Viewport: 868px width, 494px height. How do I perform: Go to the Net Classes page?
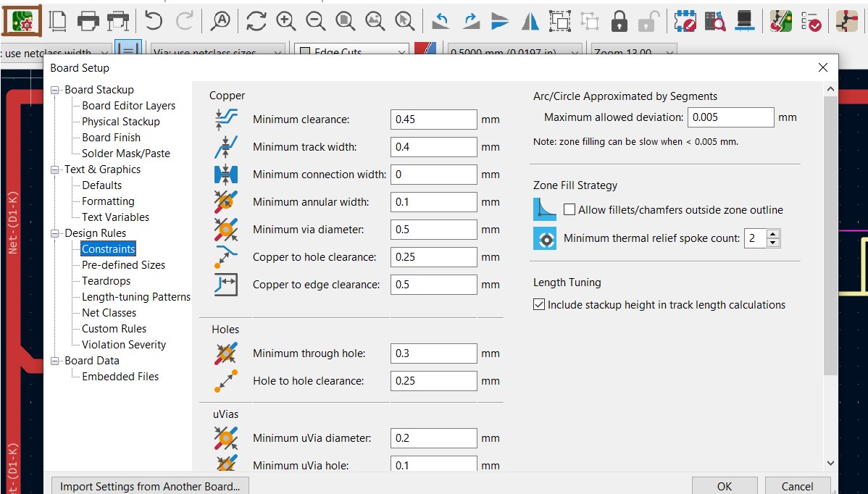click(x=109, y=313)
